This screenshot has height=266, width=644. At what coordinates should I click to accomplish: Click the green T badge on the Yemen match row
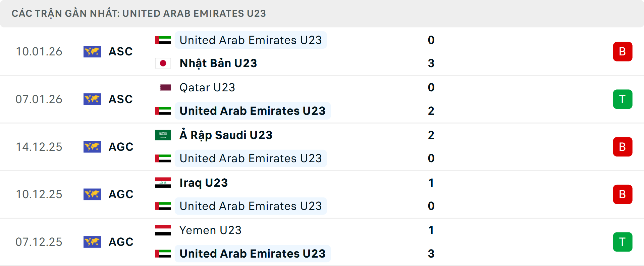(623, 242)
